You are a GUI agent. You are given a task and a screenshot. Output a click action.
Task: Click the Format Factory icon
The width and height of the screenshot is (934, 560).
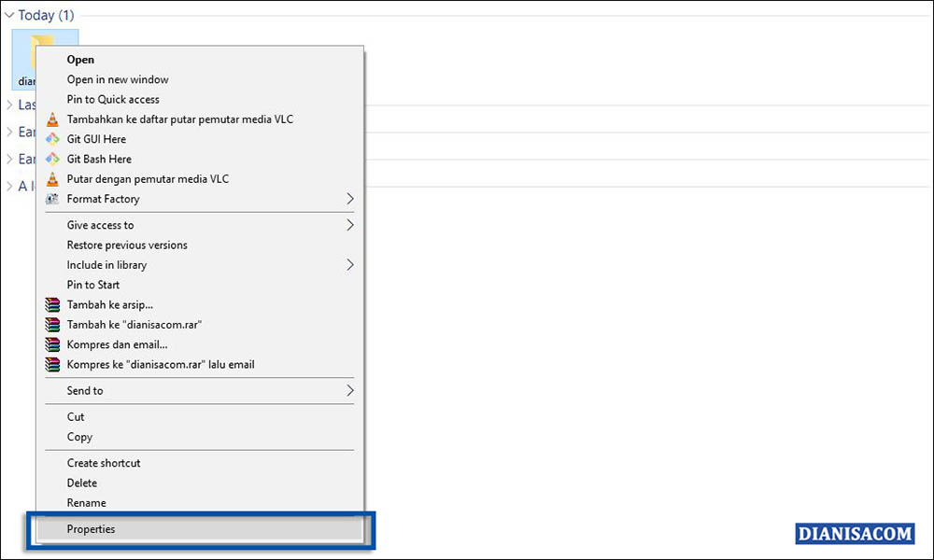pyautogui.click(x=51, y=199)
